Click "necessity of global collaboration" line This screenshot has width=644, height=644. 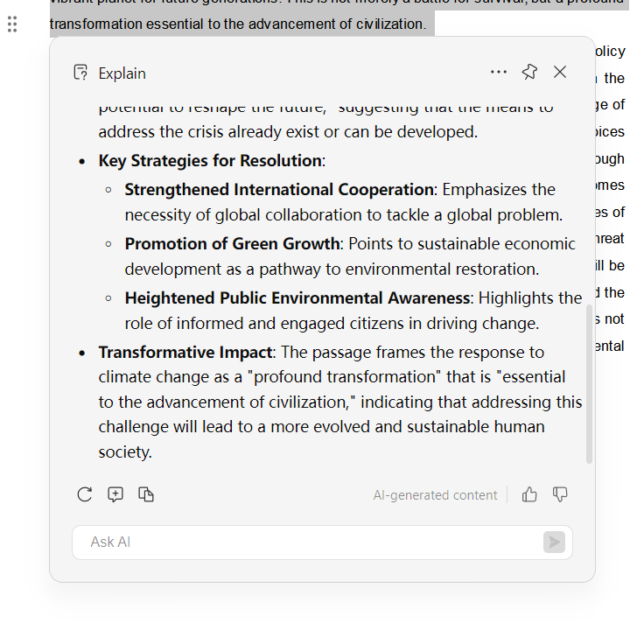pos(344,215)
